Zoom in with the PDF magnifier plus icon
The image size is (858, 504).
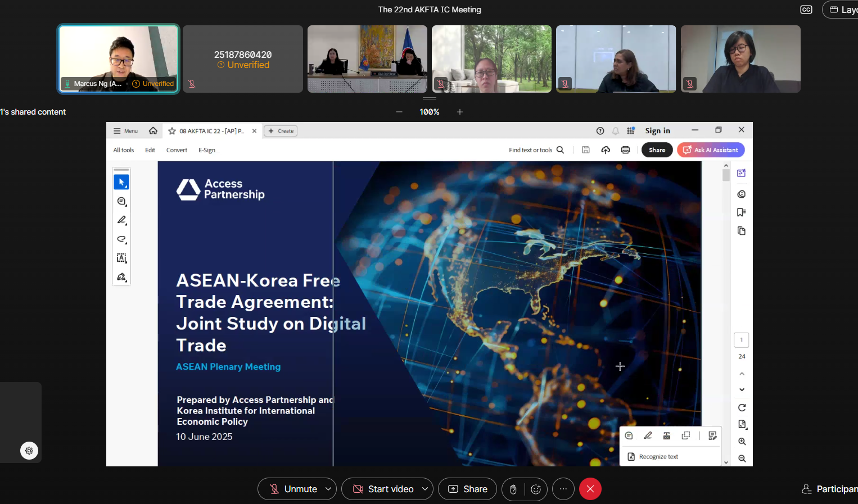coord(742,442)
